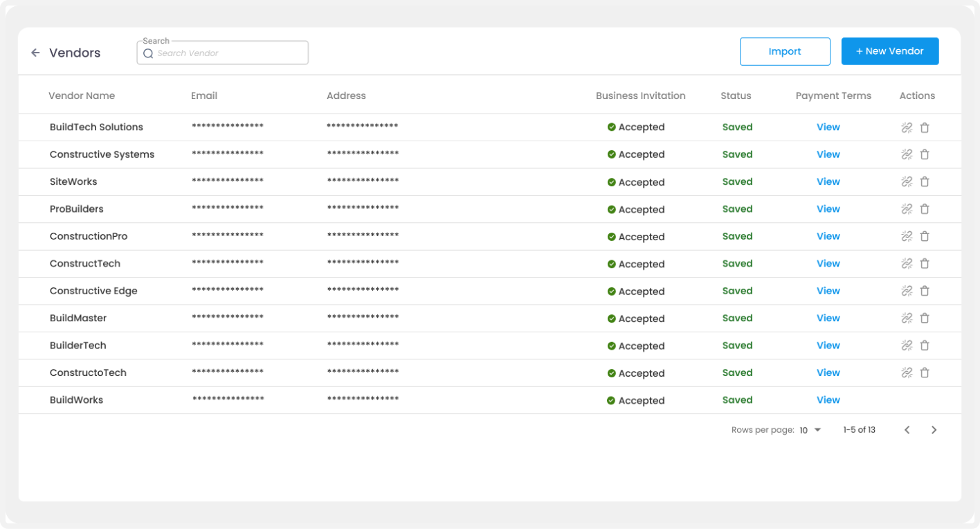
Task: Unlink the Constructive Systems vendor
Action: tap(907, 154)
